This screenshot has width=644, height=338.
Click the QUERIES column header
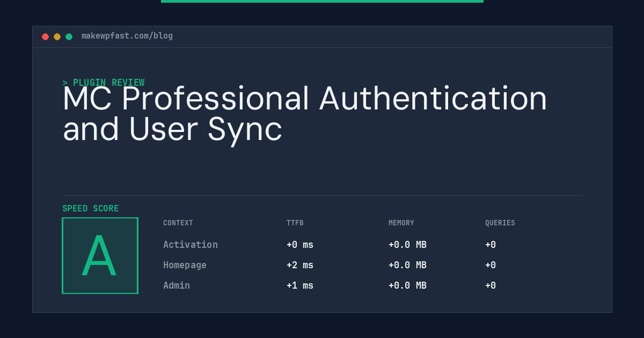tap(500, 223)
